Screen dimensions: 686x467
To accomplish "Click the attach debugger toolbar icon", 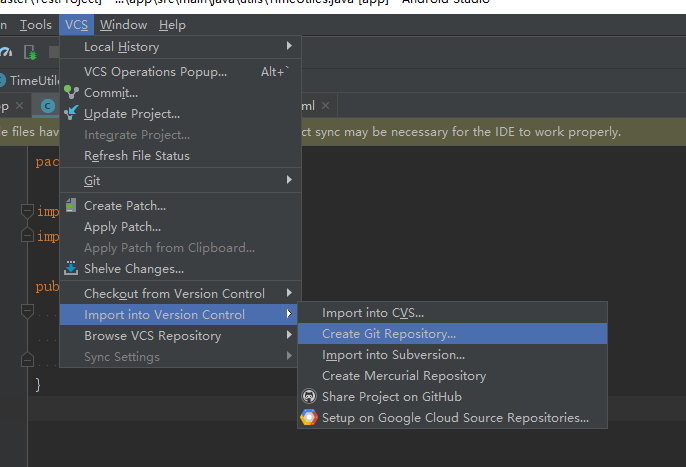I will [30, 52].
